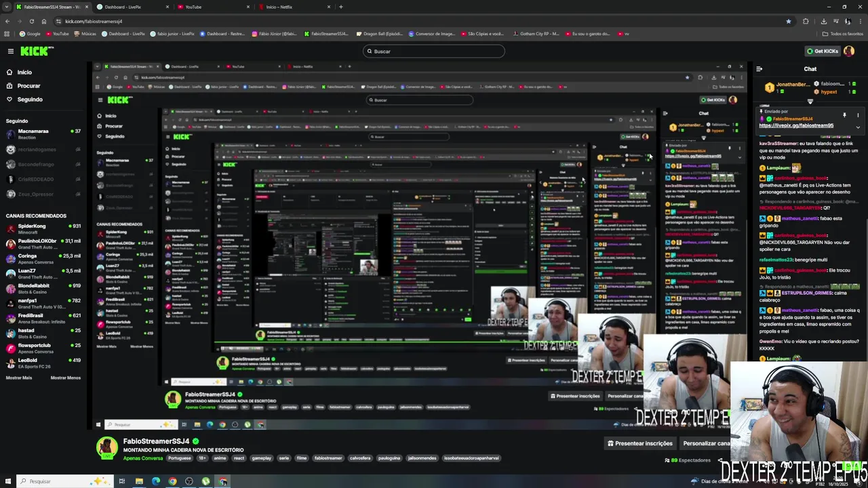Open hastad recommended channel

43,333
